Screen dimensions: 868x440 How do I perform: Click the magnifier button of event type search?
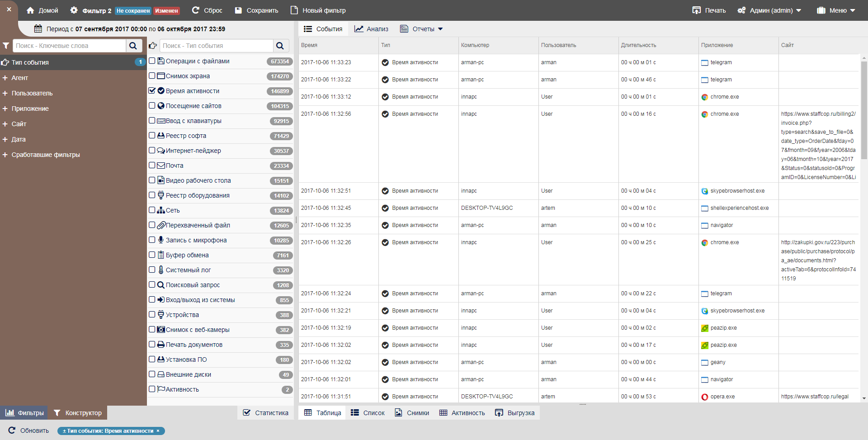coord(280,46)
